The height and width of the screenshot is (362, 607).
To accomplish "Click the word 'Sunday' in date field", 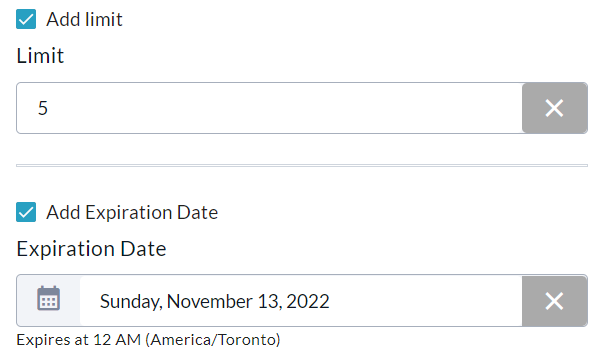I will pos(129,302).
